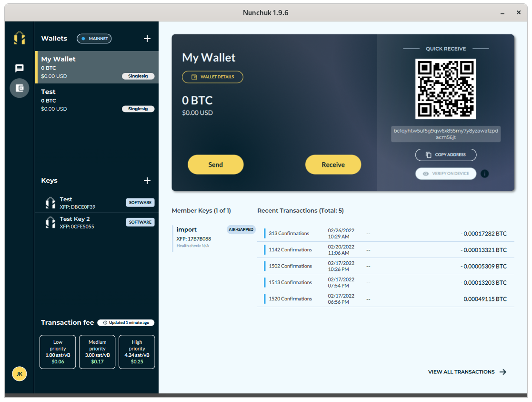Select Low priority fee card
The image size is (532, 402).
tap(58, 352)
